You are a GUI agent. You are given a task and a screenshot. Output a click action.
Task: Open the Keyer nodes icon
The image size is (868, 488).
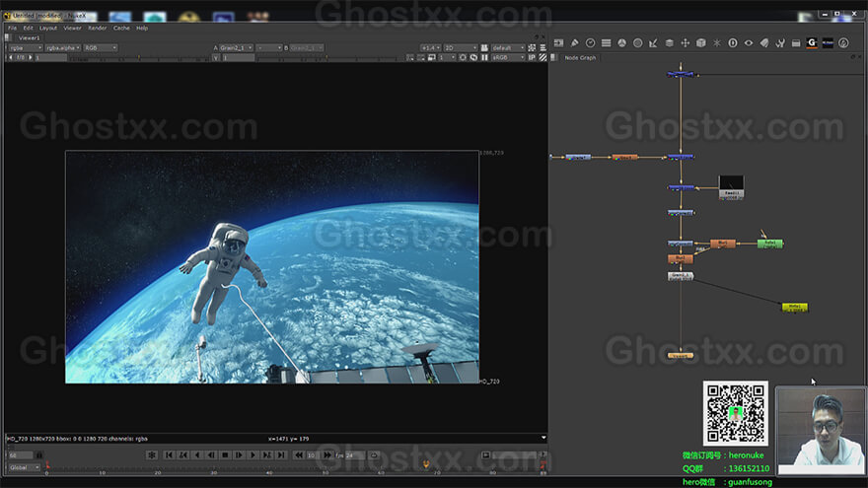pos(653,43)
